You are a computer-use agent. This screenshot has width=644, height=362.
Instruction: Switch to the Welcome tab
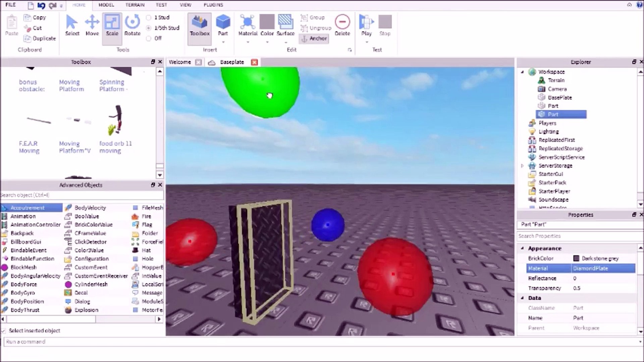tap(180, 62)
